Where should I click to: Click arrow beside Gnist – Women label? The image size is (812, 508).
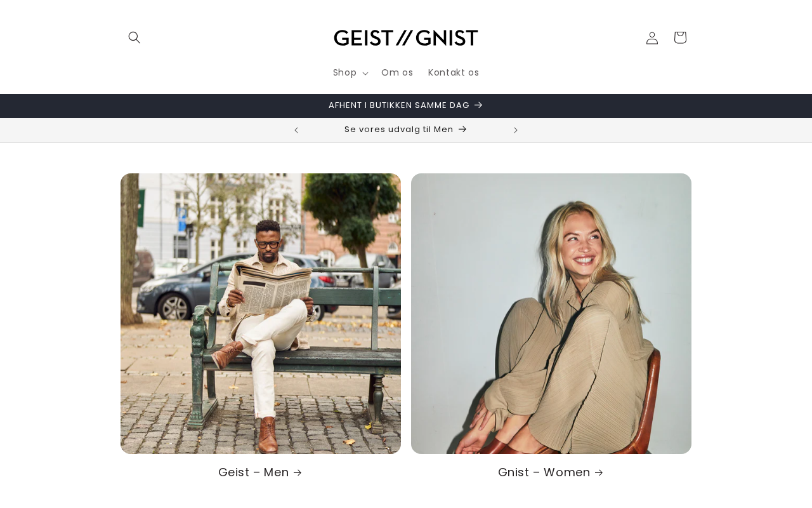point(599,472)
